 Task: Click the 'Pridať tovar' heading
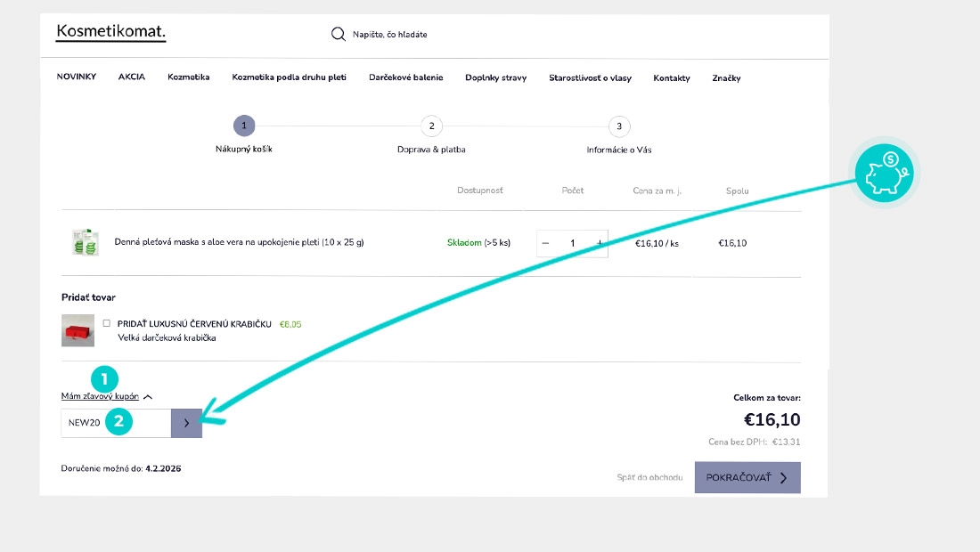click(x=88, y=297)
